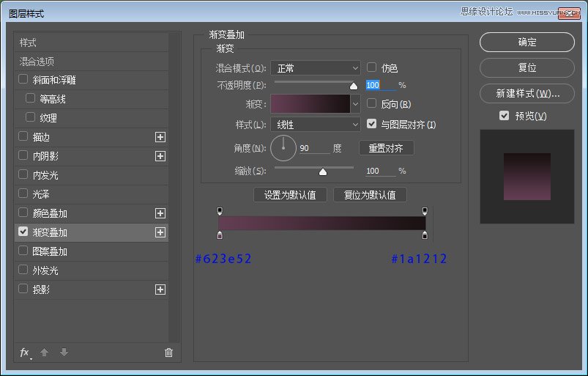Click the move effect down arrow

pyautogui.click(x=64, y=353)
